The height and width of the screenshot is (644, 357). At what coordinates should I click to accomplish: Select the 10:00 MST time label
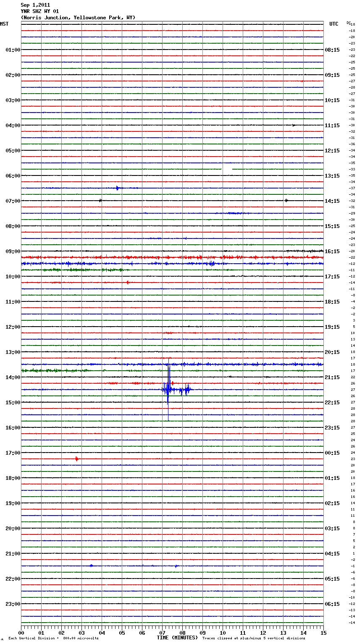pos(13,277)
